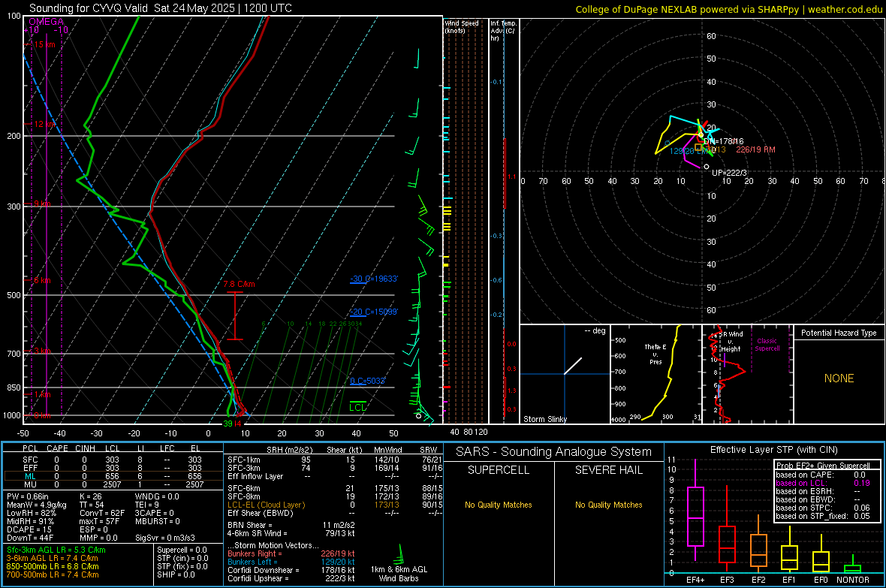The image size is (886, 588).
Task: Click the 'MeanW = 4.9g/kg' value
Action: 36,505
